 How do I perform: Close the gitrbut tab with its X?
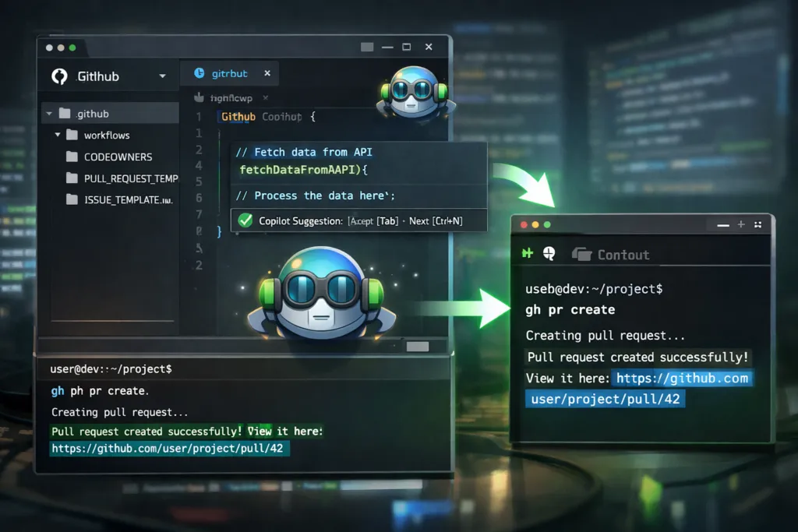click(x=267, y=73)
